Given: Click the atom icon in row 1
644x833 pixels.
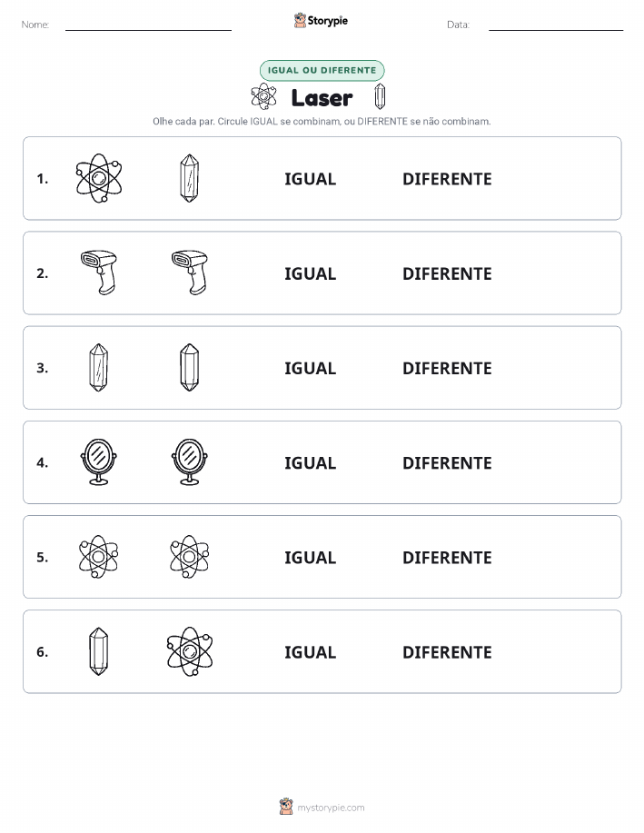Looking at the screenshot, I should [99, 178].
